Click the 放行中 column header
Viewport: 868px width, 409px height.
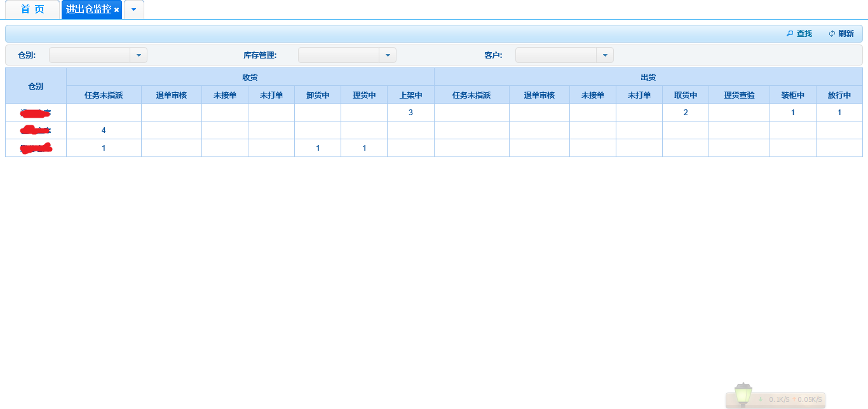click(839, 95)
